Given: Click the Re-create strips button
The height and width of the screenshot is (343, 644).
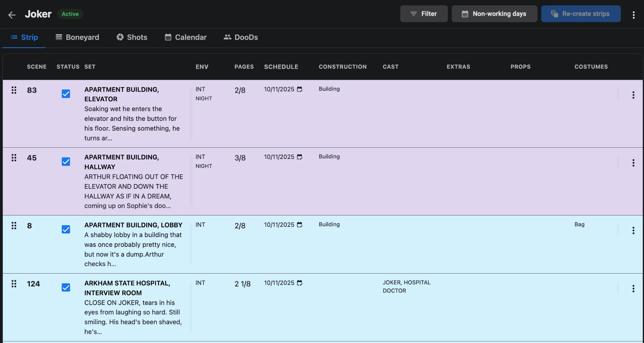Looking at the screenshot, I should [x=580, y=14].
